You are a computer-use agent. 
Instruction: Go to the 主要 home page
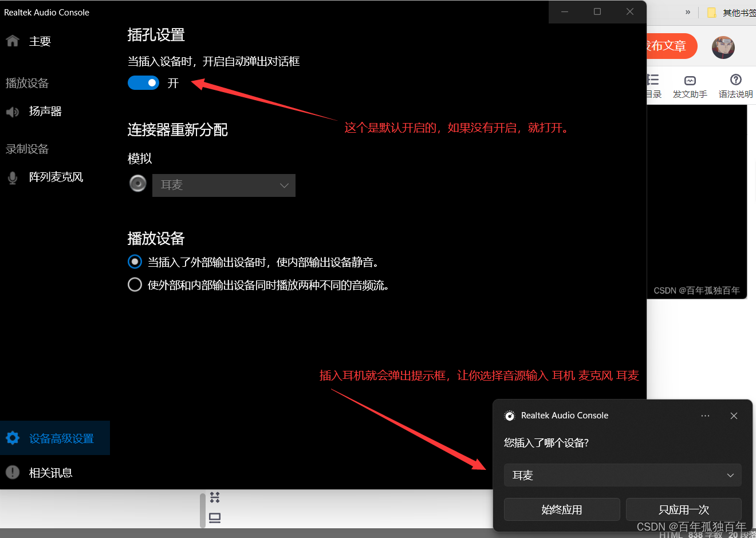[x=40, y=41]
